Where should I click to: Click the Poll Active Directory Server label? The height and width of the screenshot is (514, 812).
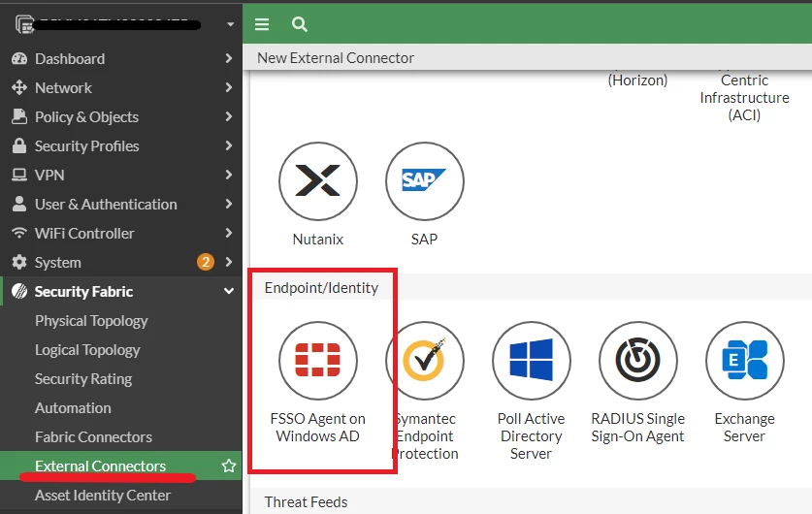point(532,435)
